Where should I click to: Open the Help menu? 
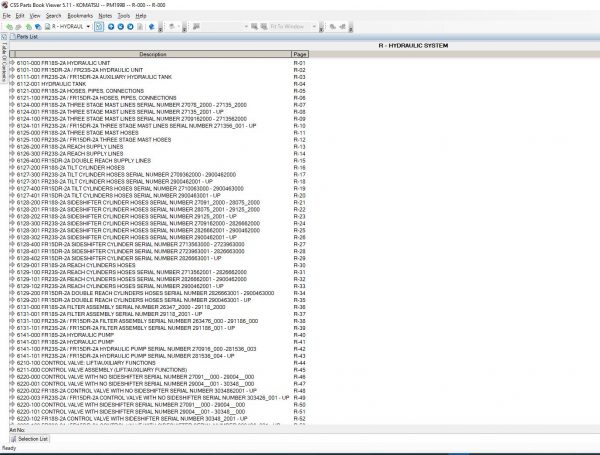141,16
